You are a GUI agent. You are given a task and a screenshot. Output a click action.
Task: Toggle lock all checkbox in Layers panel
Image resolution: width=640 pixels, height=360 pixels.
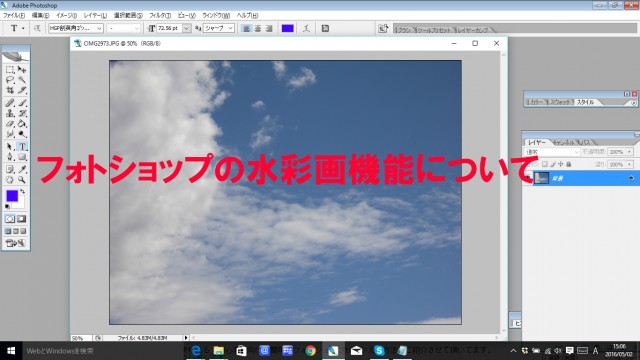[x=569, y=164]
